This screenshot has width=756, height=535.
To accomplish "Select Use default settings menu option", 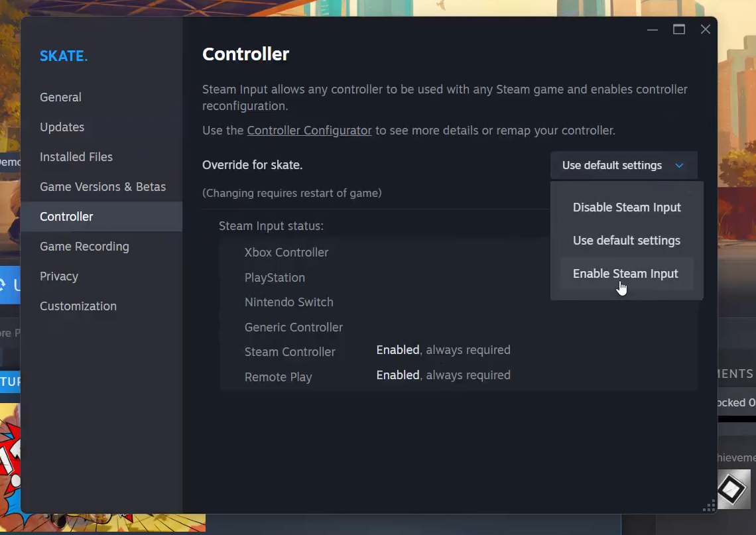I will [x=627, y=241].
